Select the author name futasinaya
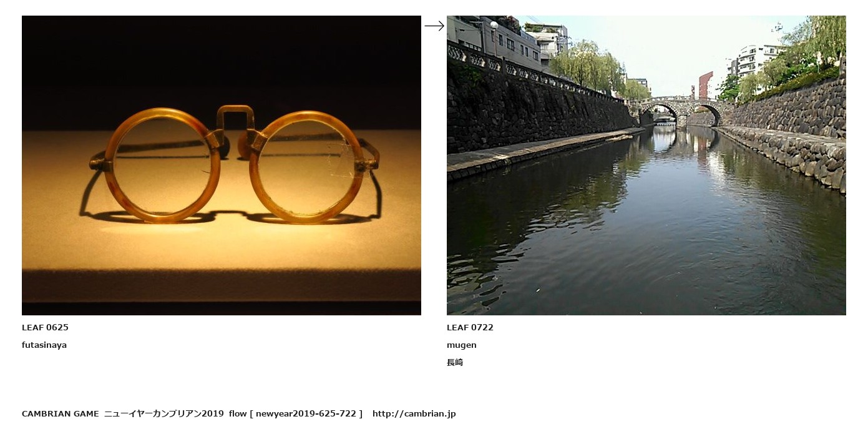Image resolution: width=868 pixels, height=429 pixels. tap(44, 345)
